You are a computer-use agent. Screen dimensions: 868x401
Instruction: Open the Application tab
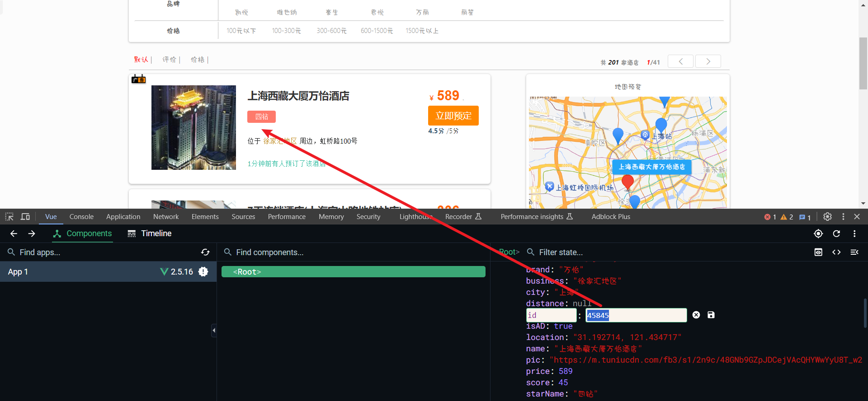tap(123, 217)
